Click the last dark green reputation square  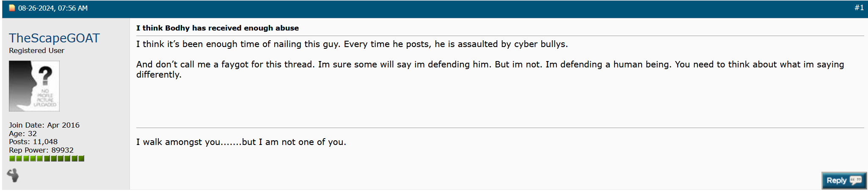tap(81, 159)
